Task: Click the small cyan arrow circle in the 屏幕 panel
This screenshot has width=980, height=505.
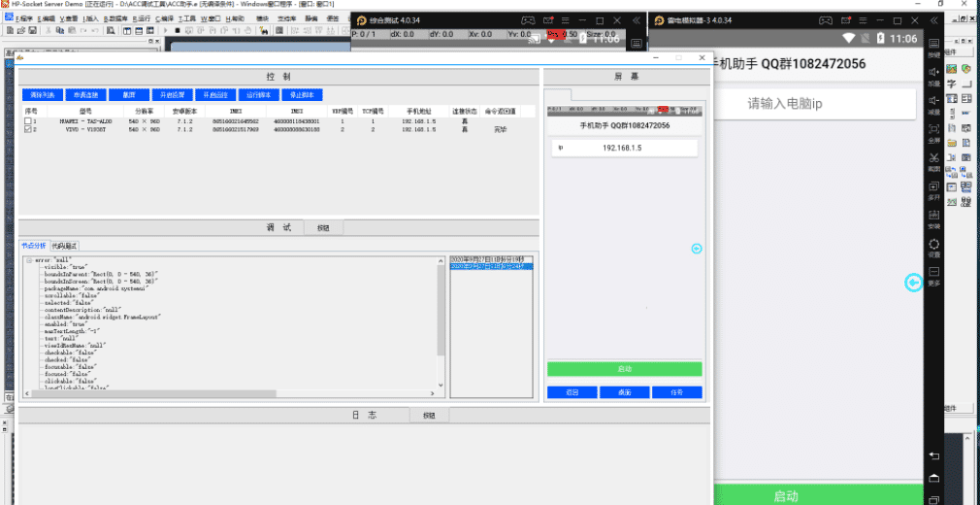Action: 697,249
